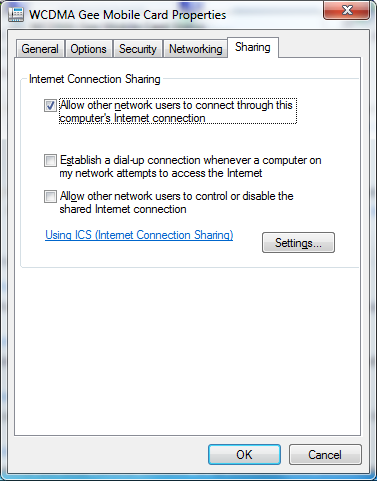The width and height of the screenshot is (377, 481).
Task: Click the blank area below the sharing group box
Action: click(x=187, y=350)
